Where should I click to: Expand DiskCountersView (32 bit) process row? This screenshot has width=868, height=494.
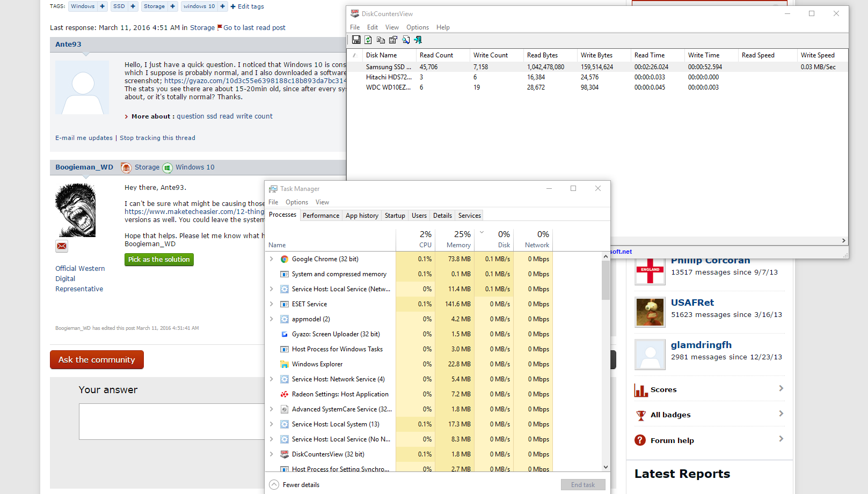point(272,454)
